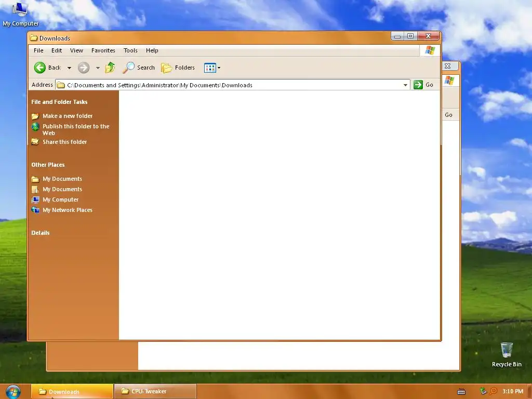The height and width of the screenshot is (399, 532).
Task: Maximize the Downloads window
Action: 410,36
